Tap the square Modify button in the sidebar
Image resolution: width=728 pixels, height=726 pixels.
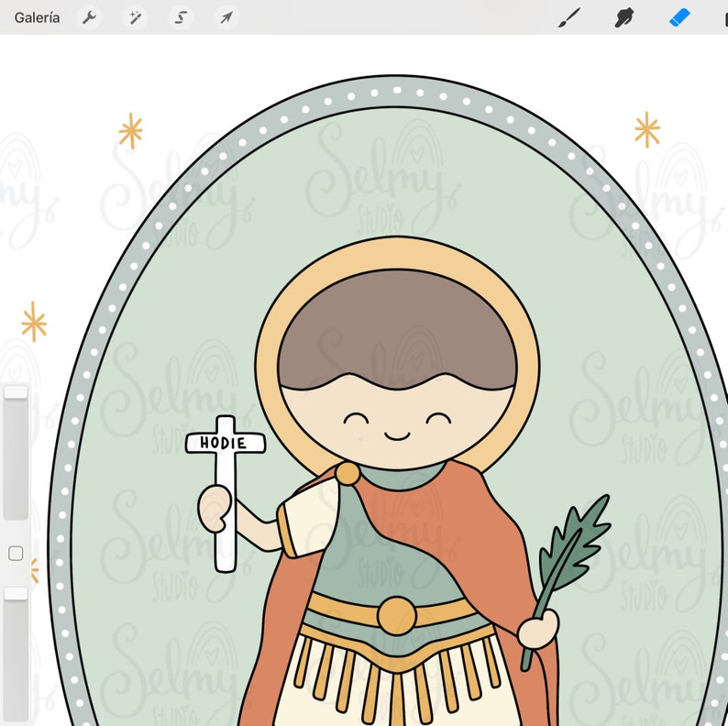tap(16, 554)
